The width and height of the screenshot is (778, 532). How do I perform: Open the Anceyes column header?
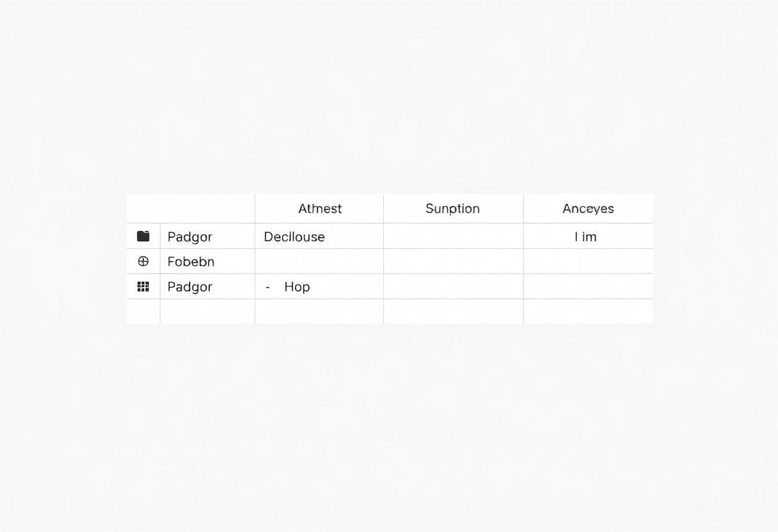click(588, 208)
